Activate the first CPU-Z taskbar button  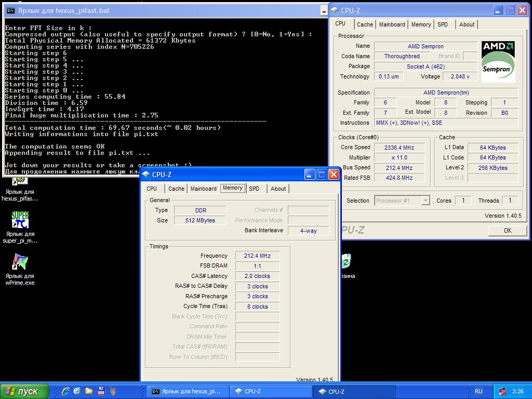pyautogui.click(x=271, y=392)
